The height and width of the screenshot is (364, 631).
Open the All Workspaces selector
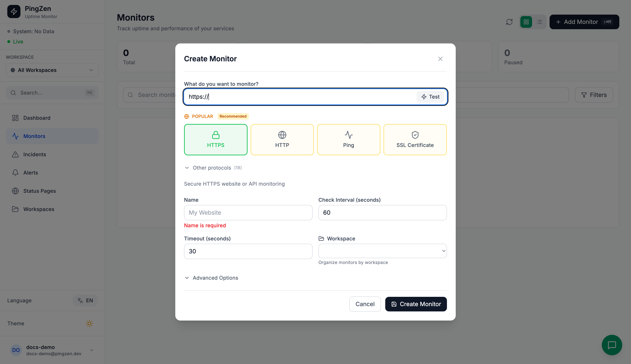[x=52, y=70]
